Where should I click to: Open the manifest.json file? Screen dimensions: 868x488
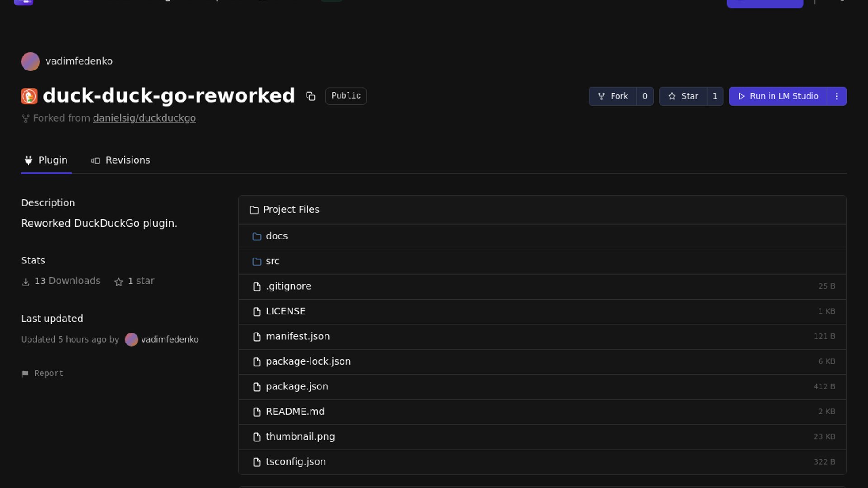coord(297,337)
